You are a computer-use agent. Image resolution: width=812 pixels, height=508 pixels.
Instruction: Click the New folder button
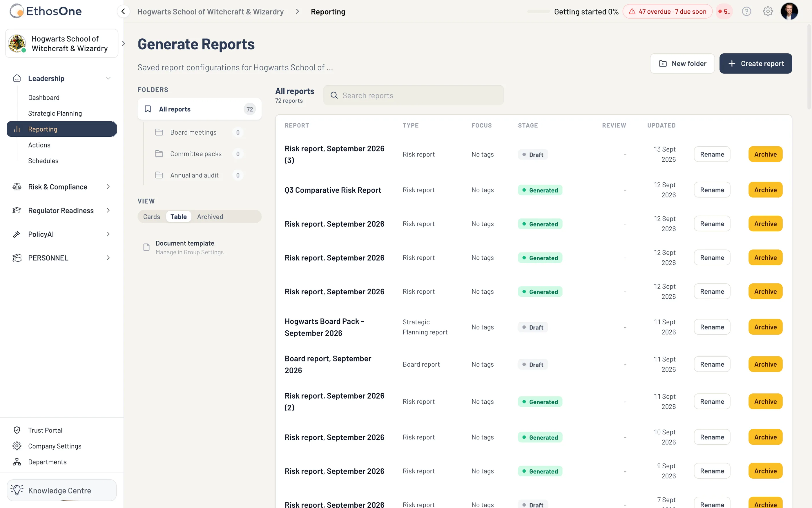(x=682, y=64)
